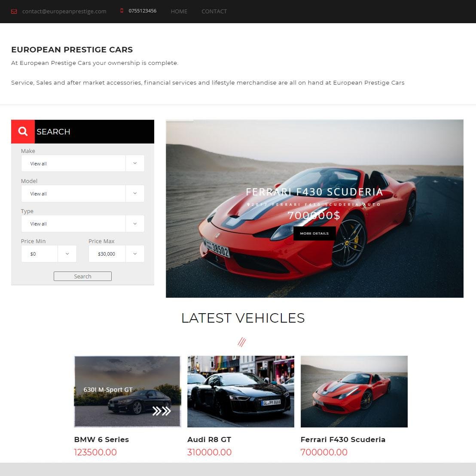The height and width of the screenshot is (476, 476).
Task: Expand the Make dropdown
Action: coord(82,163)
